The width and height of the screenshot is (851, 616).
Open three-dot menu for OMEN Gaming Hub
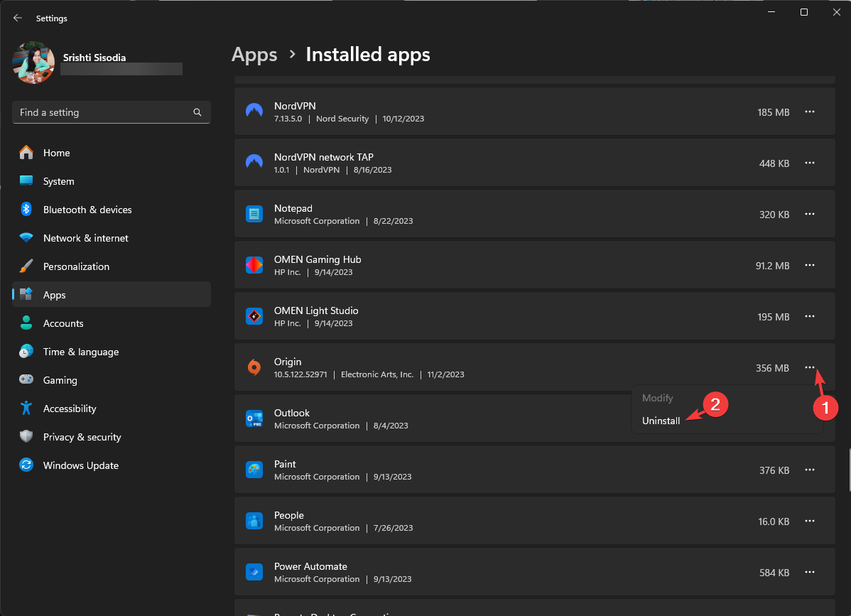(809, 265)
